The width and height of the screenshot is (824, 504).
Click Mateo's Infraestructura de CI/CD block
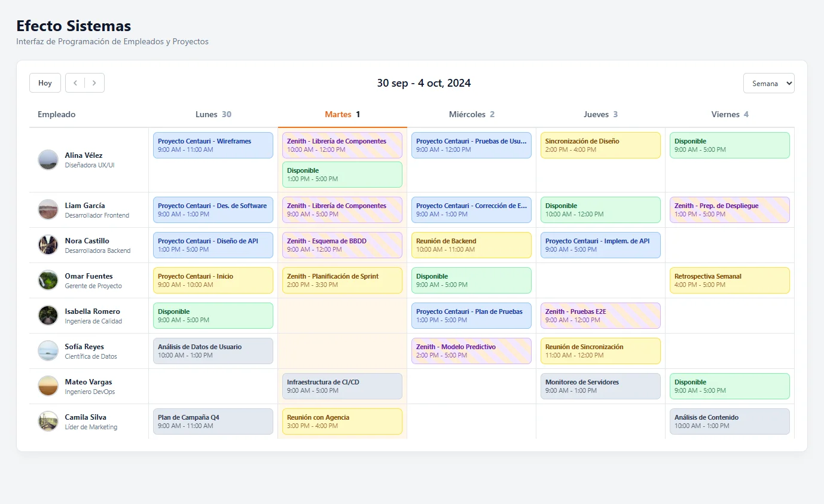tap(342, 386)
